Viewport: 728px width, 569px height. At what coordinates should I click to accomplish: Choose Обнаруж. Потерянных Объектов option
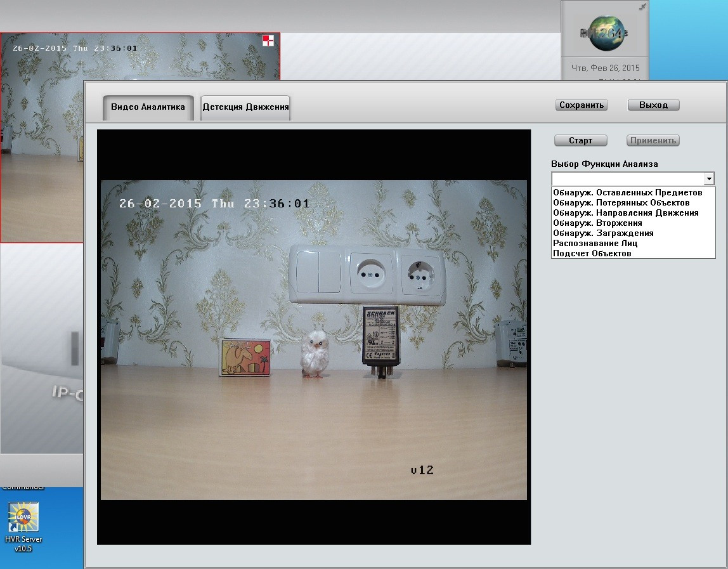pyautogui.click(x=621, y=202)
